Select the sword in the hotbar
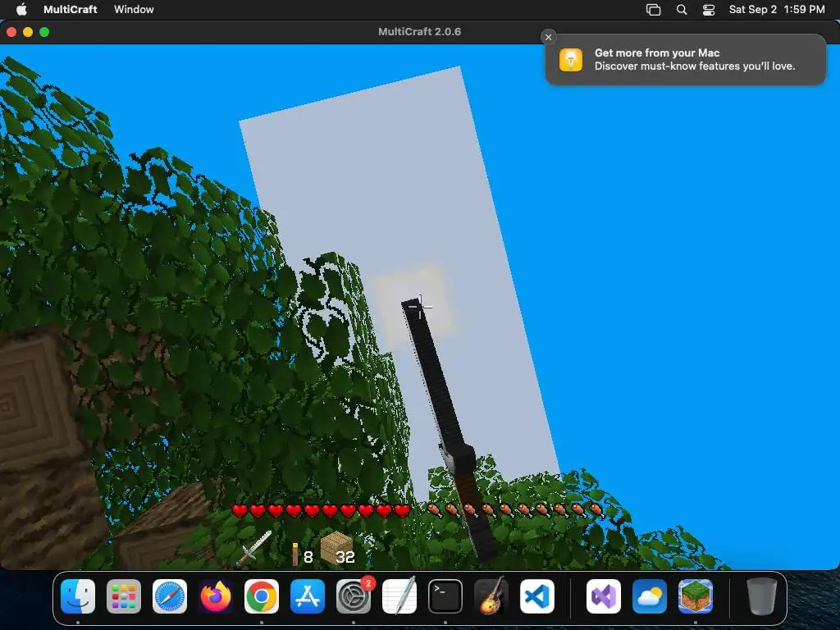The image size is (840, 630). (x=254, y=548)
